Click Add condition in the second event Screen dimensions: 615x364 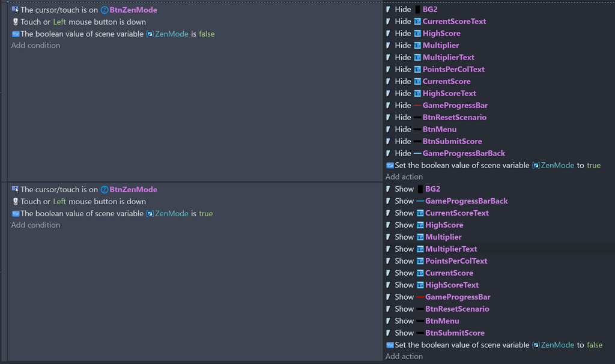tap(35, 225)
